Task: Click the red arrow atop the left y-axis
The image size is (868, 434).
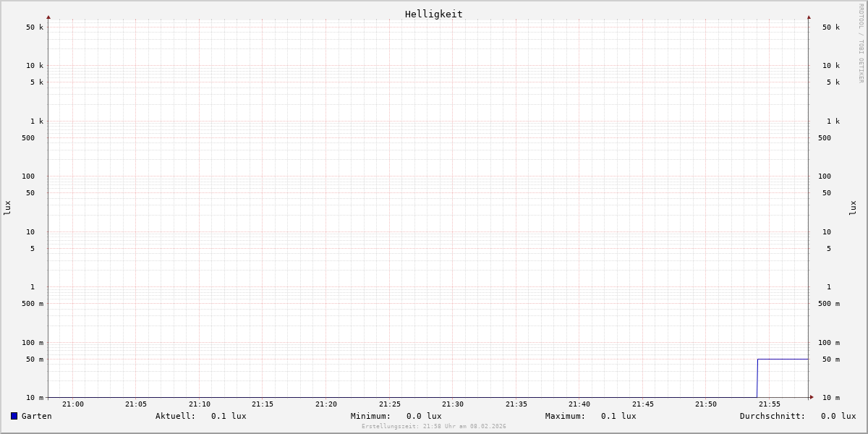Action: tap(48, 17)
